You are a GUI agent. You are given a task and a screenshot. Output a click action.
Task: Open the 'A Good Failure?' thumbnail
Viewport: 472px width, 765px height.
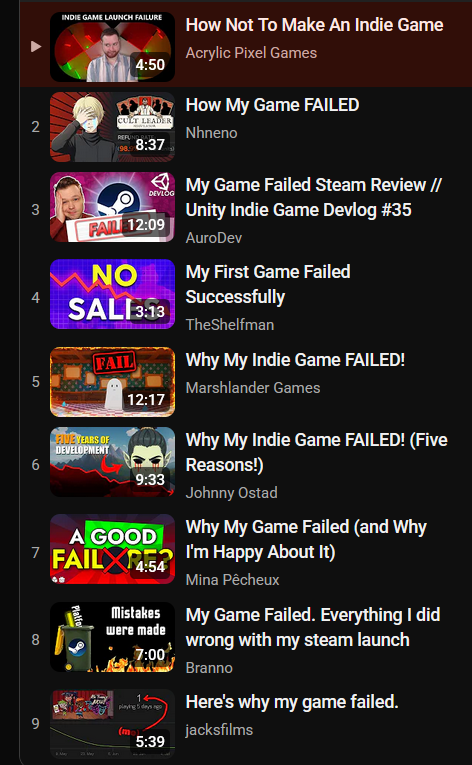click(112, 549)
